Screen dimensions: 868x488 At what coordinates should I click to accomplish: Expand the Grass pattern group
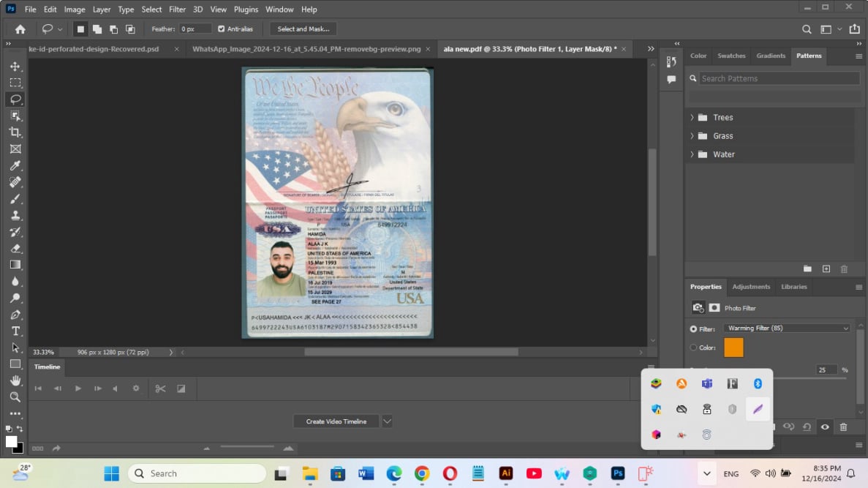click(692, 135)
